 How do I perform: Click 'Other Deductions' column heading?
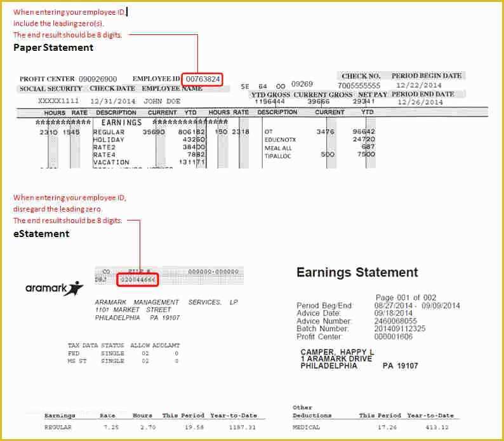pos(312,411)
